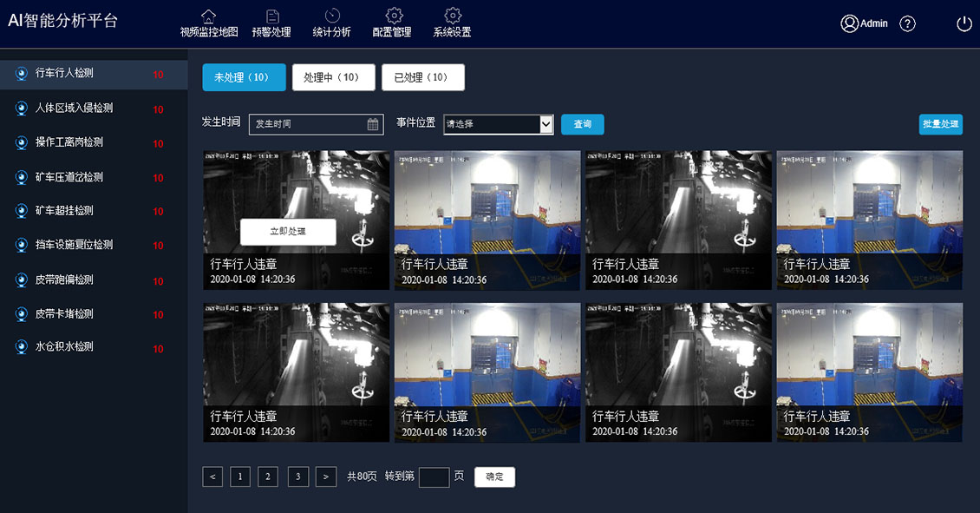Click the 批量处理 button

coord(940,124)
